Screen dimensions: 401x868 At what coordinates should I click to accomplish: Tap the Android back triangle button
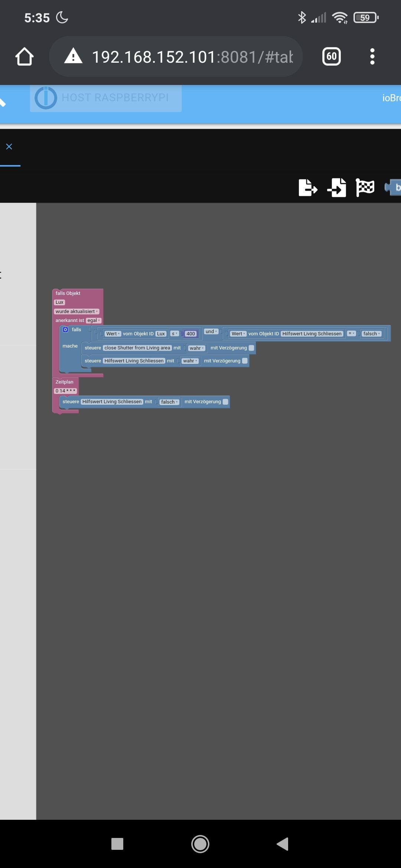[283, 844]
